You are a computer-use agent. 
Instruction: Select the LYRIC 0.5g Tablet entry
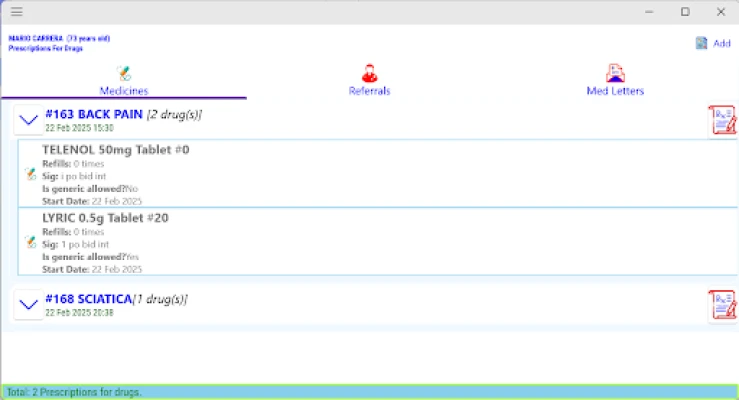pyautogui.click(x=105, y=218)
